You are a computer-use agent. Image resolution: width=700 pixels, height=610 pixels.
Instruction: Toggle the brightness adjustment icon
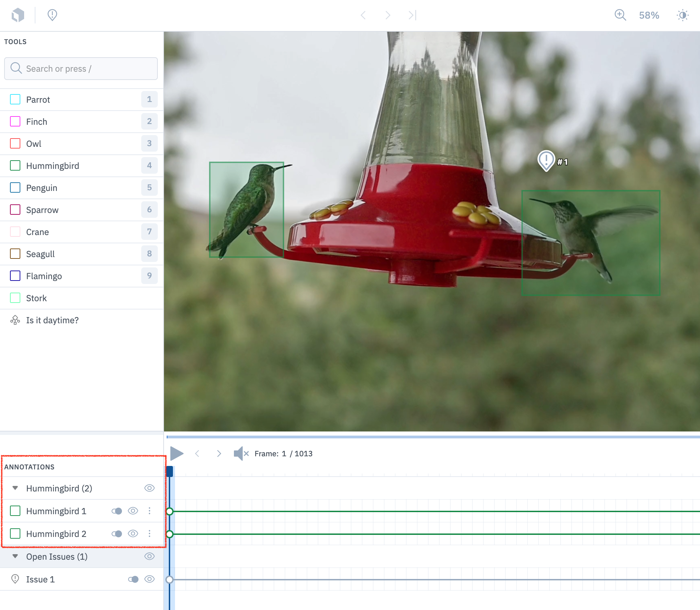(x=682, y=15)
